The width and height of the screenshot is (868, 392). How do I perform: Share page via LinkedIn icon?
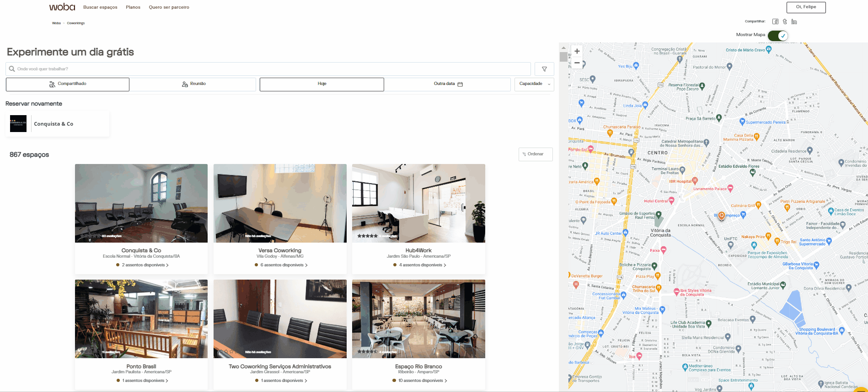[794, 21]
